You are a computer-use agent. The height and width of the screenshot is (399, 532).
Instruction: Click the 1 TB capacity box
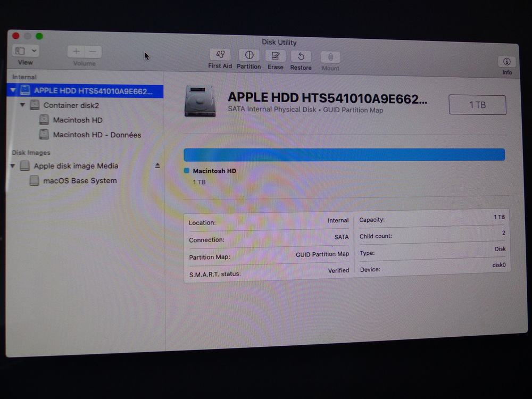477,105
